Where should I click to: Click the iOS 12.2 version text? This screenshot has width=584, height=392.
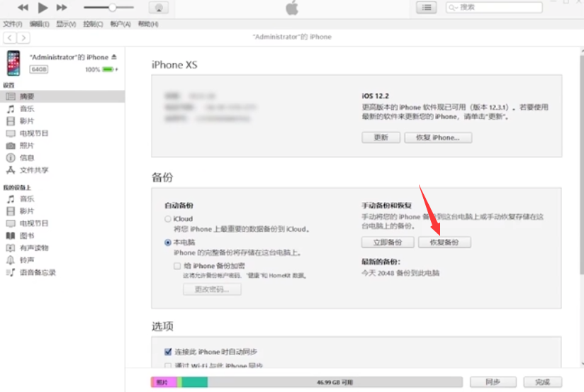pyautogui.click(x=376, y=96)
